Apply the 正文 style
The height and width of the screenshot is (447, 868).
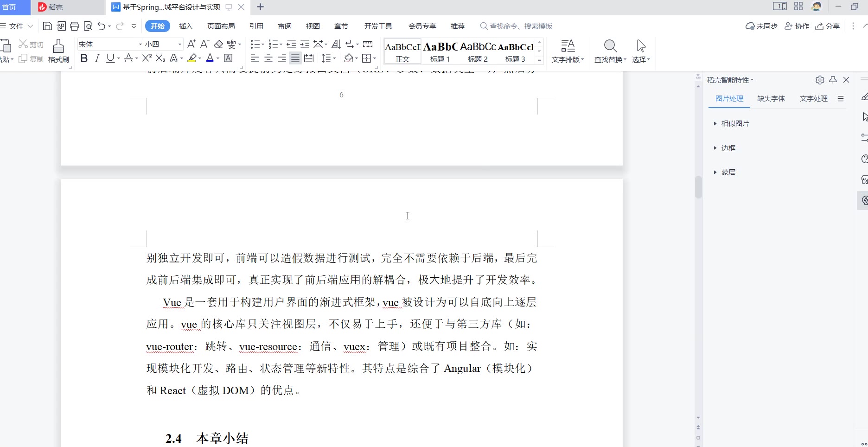tap(402, 51)
